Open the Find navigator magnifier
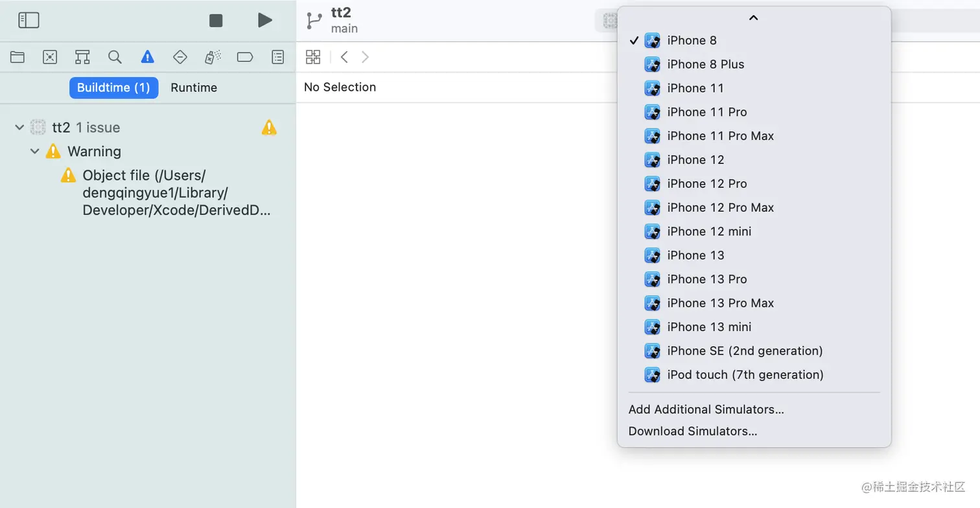The height and width of the screenshot is (508, 980). 115,57
